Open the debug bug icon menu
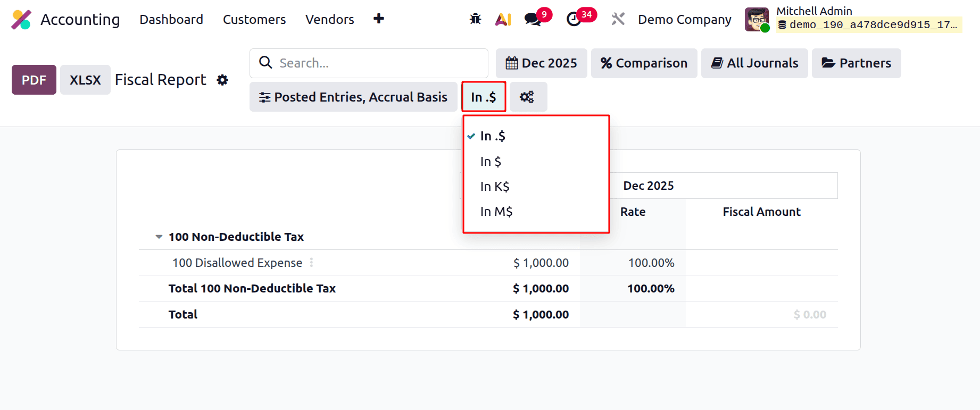Image resolution: width=980 pixels, height=410 pixels. click(x=476, y=19)
